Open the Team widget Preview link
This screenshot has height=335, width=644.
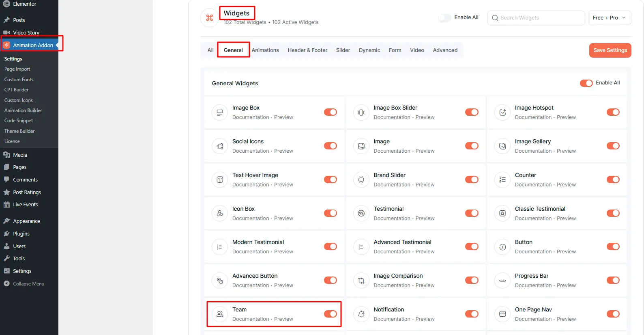click(283, 319)
